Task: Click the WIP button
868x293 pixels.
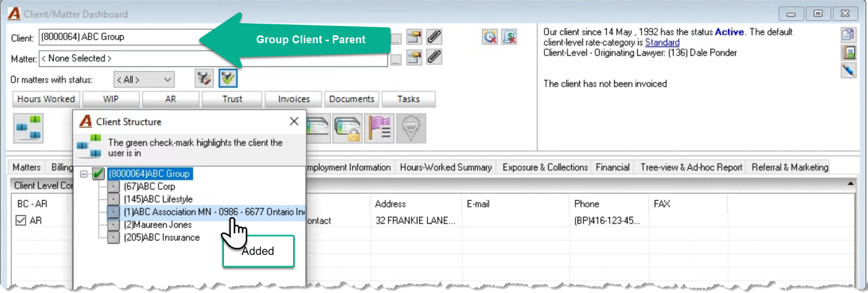Action: pyautogui.click(x=111, y=99)
